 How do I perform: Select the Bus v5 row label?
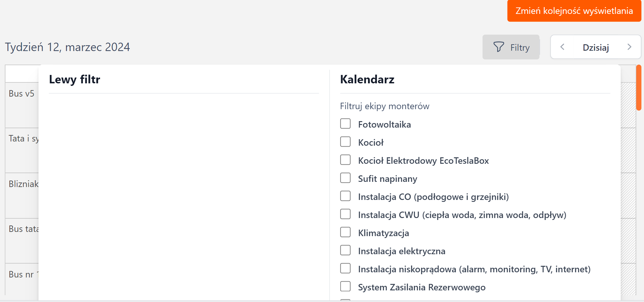tap(21, 94)
